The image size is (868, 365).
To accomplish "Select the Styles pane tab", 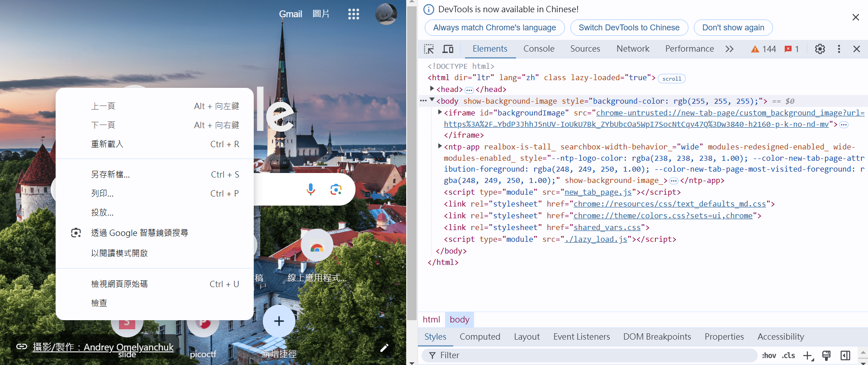I will coord(435,337).
